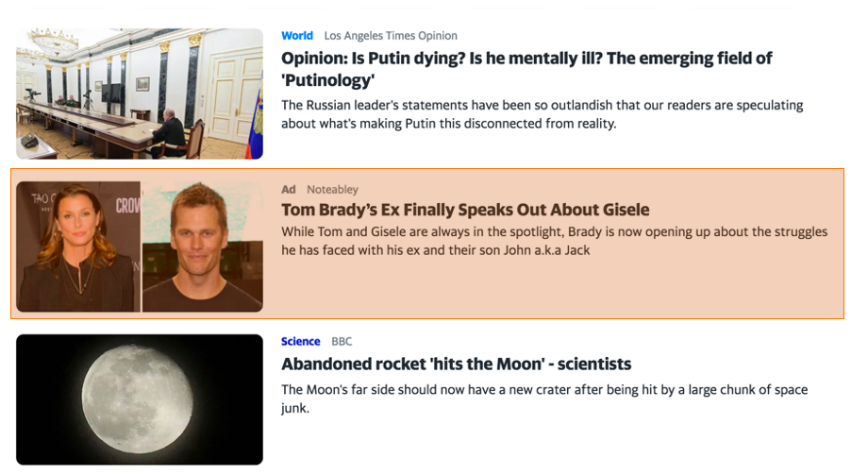
Task: Select the BBC source label
Action: [x=342, y=342]
